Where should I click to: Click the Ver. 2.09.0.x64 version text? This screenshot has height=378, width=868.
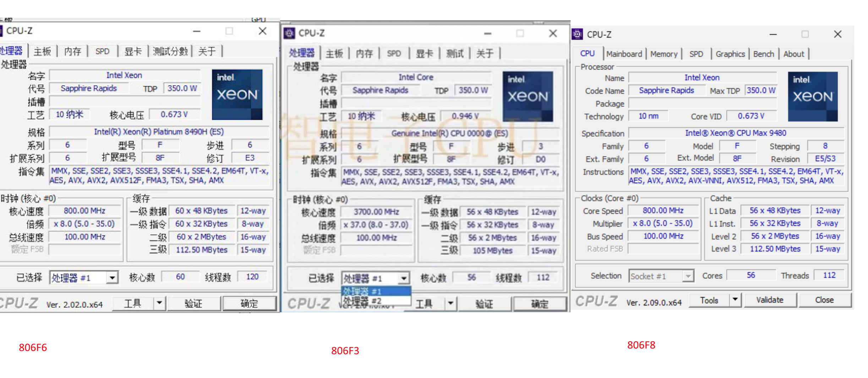coord(654,303)
